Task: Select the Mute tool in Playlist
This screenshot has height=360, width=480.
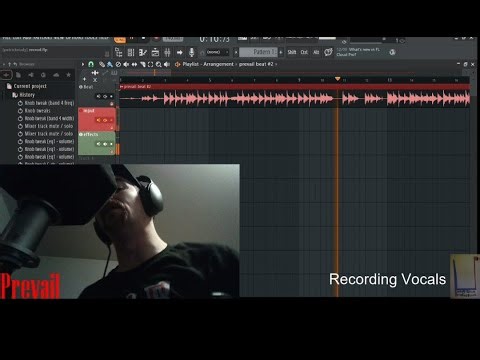Action: click(126, 64)
